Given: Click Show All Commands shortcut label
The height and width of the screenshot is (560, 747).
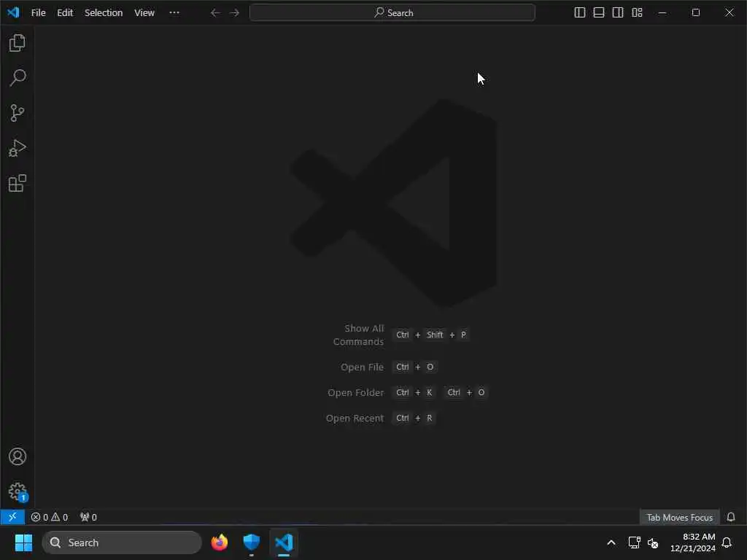Looking at the screenshot, I should [x=358, y=335].
